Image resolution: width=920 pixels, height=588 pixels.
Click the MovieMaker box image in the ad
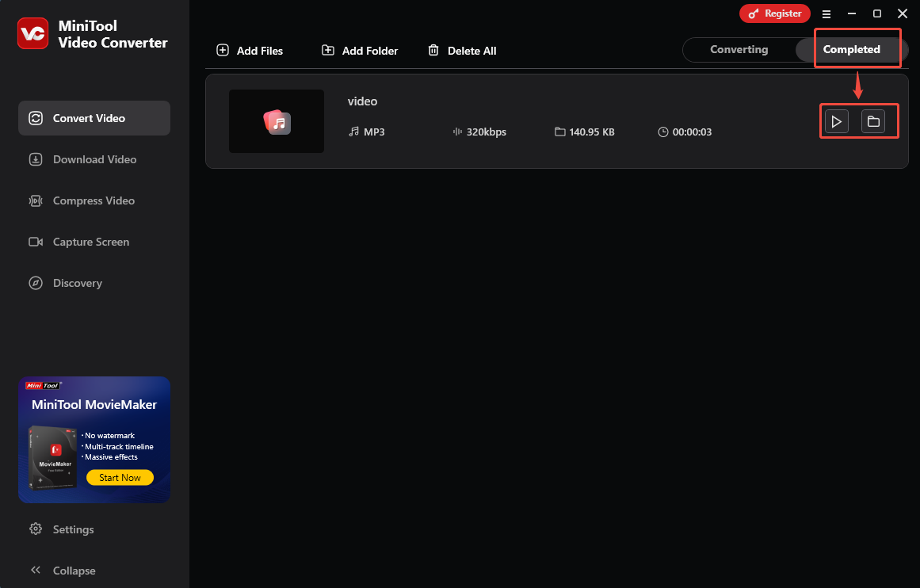(x=53, y=458)
